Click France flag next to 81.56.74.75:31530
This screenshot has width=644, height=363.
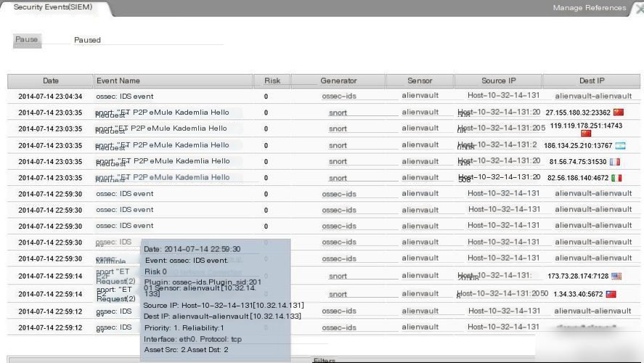coord(615,162)
